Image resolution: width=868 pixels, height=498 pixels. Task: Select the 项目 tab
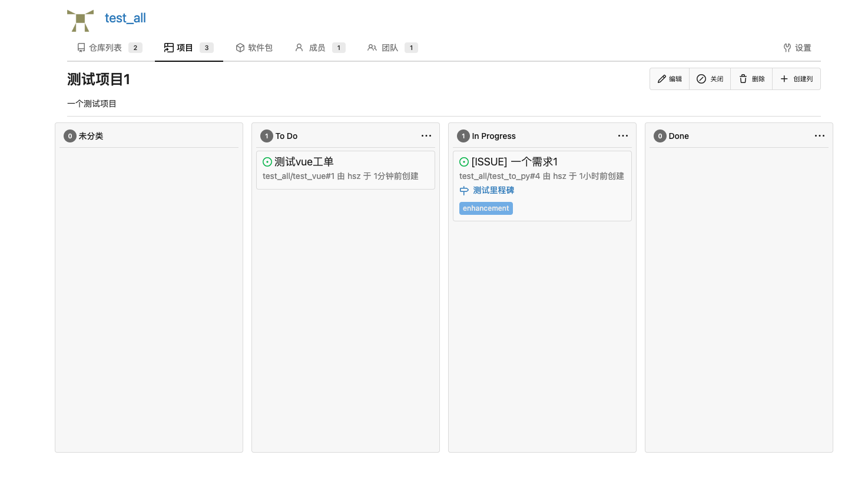coord(188,48)
